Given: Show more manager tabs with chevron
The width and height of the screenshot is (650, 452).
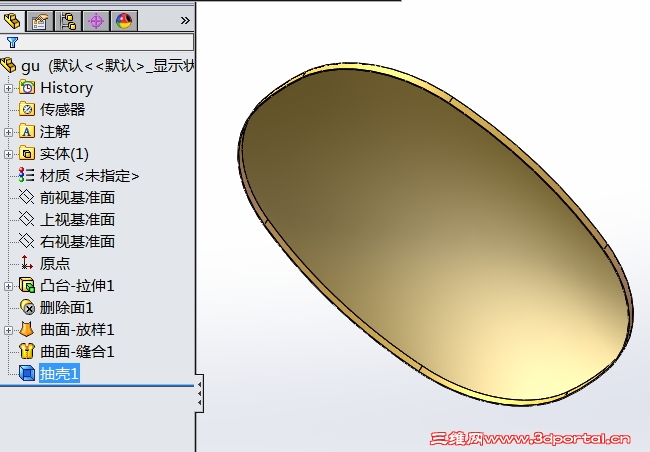Looking at the screenshot, I should 185,20.
